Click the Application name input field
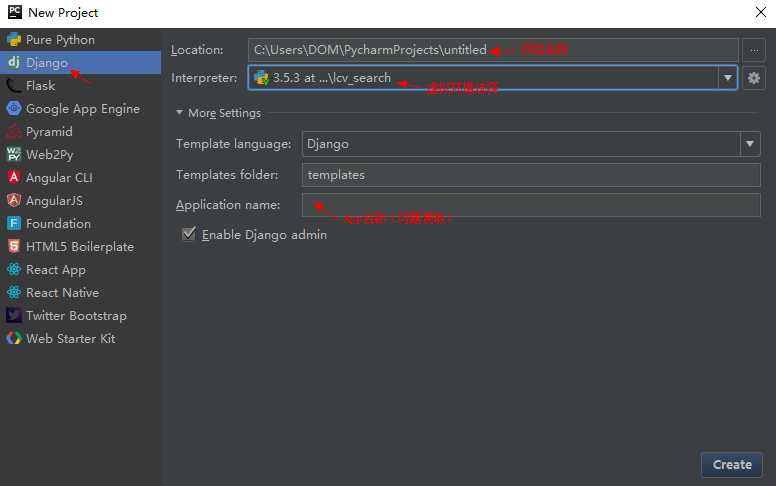 pyautogui.click(x=531, y=205)
